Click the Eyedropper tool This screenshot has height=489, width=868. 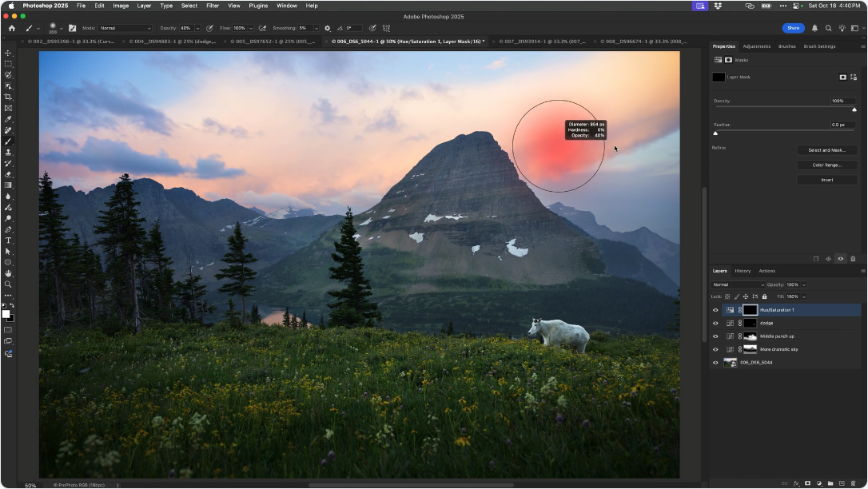pos(8,119)
